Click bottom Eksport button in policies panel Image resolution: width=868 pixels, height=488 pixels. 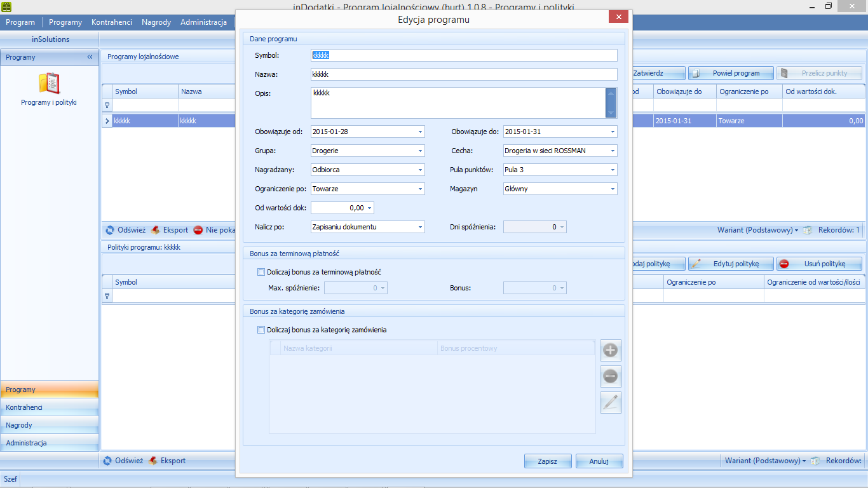(167, 461)
